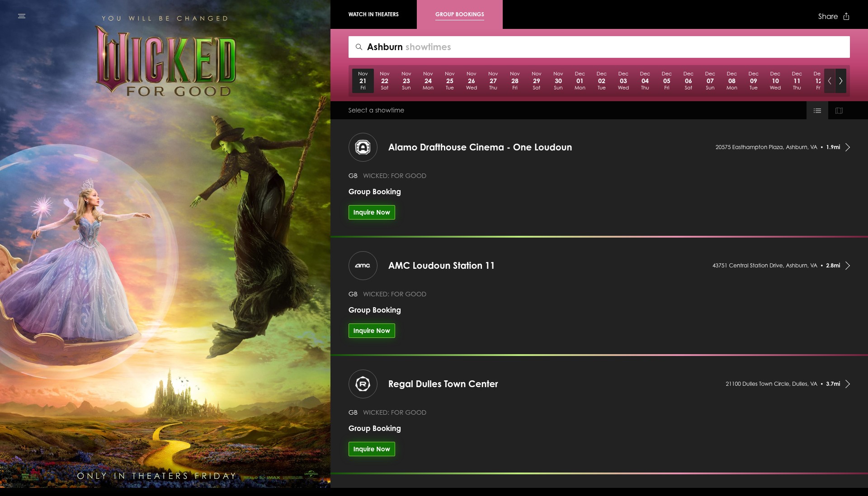Select date Nov 23 Sun
868x496 pixels.
pyautogui.click(x=406, y=81)
